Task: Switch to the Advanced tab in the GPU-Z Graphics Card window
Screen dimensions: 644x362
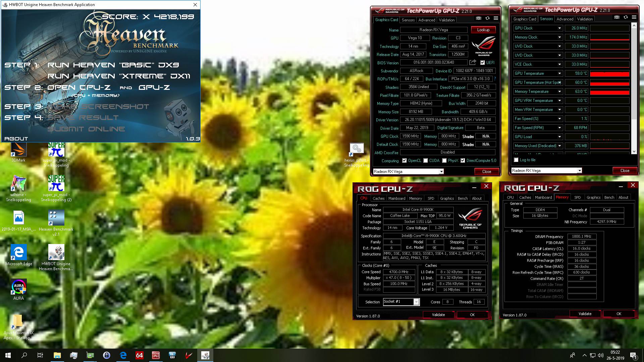Action: 427,20
